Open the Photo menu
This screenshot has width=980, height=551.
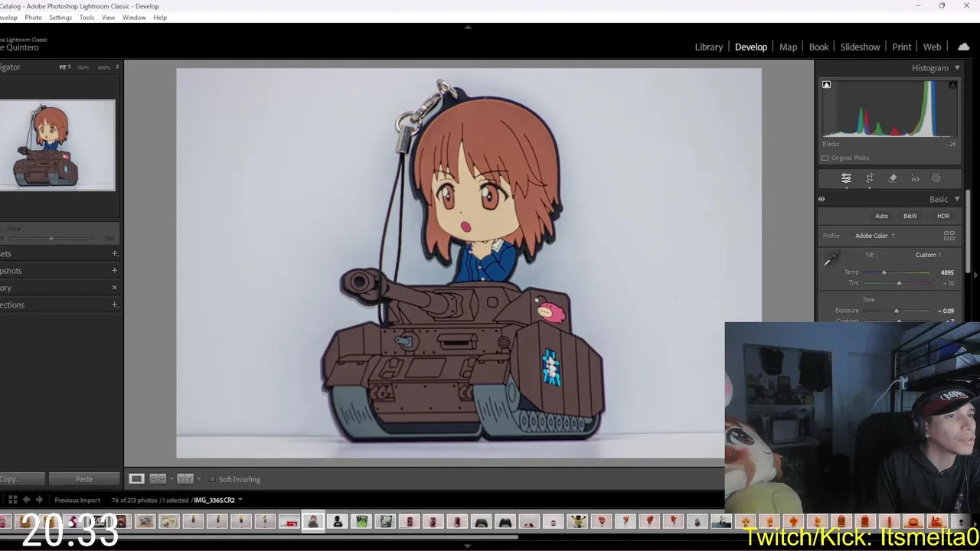coord(33,17)
